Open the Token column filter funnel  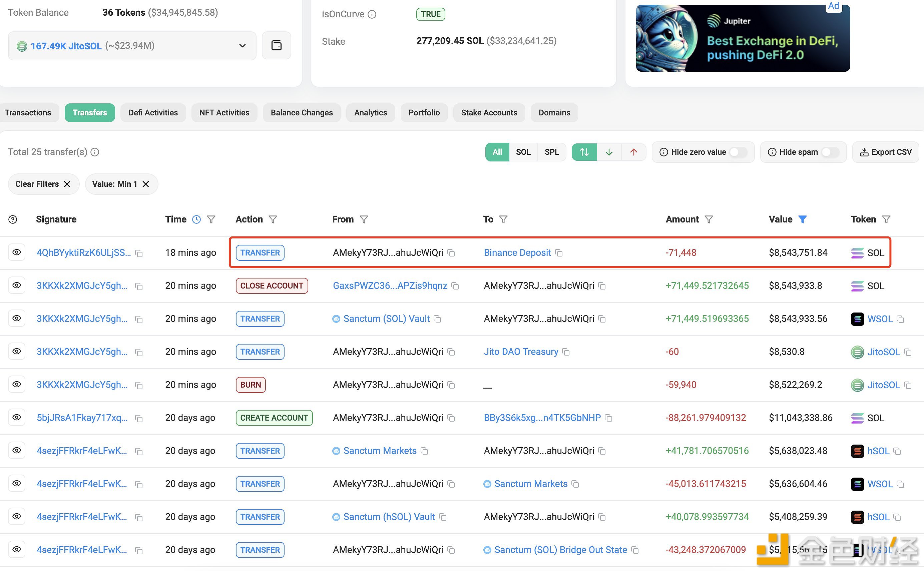[886, 219]
